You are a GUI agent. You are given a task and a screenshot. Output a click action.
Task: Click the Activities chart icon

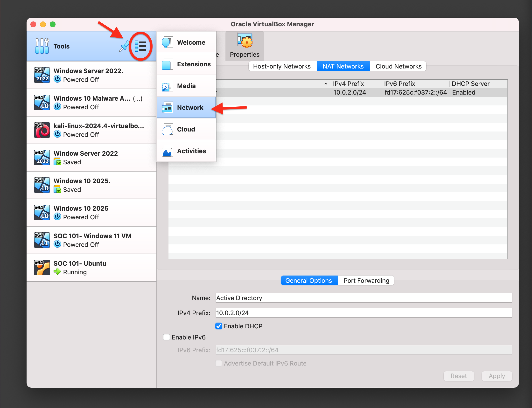point(167,151)
